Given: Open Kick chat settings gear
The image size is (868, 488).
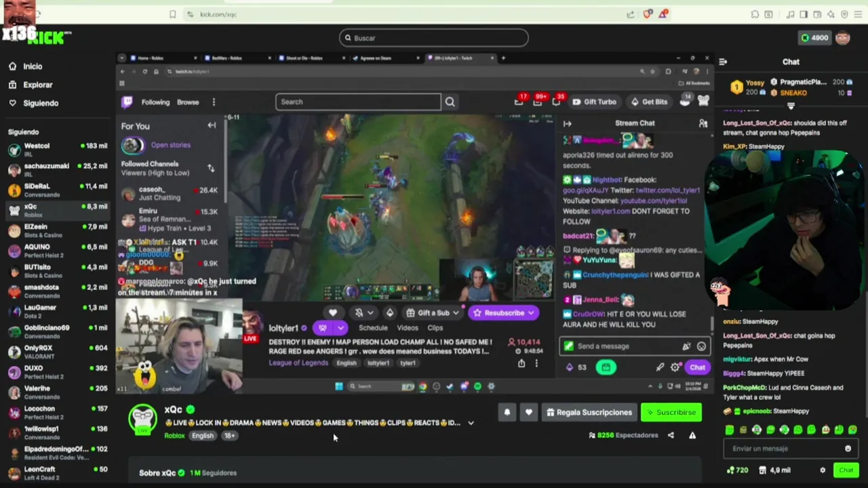Looking at the screenshot, I should click(x=823, y=470).
